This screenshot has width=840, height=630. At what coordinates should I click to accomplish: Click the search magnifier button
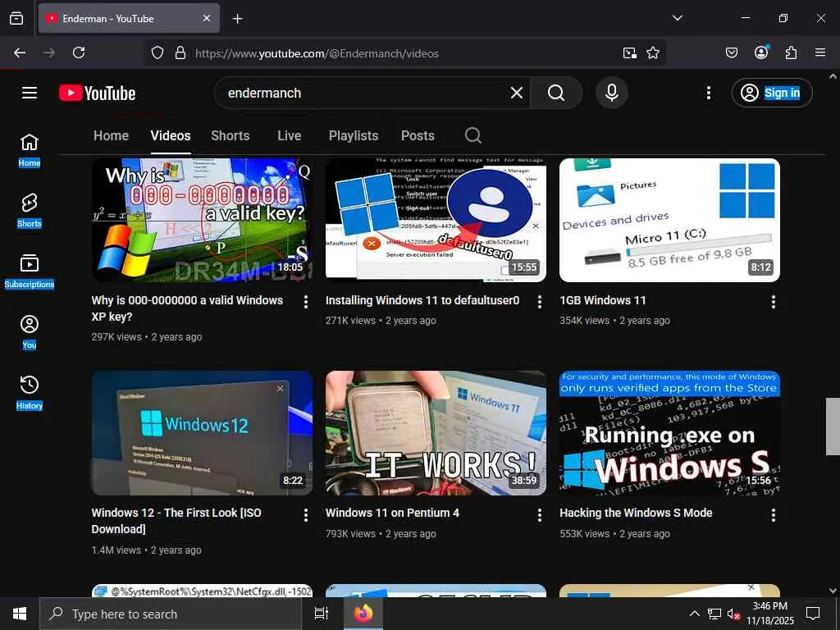[x=555, y=93]
